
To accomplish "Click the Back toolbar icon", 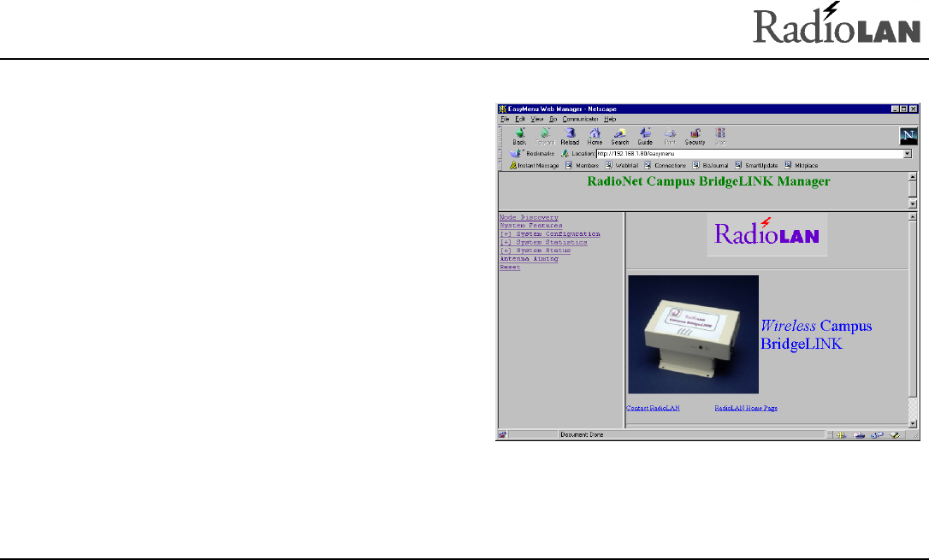I will (x=519, y=136).
